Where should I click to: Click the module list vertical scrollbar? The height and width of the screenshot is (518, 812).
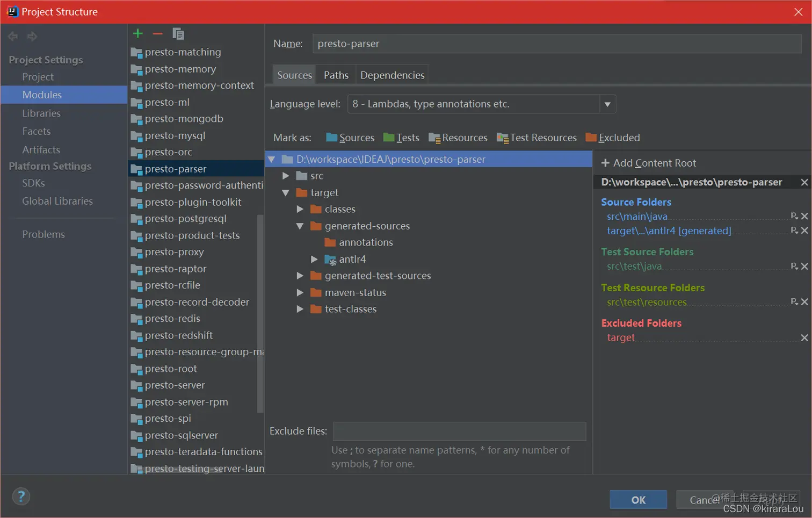tap(260, 313)
